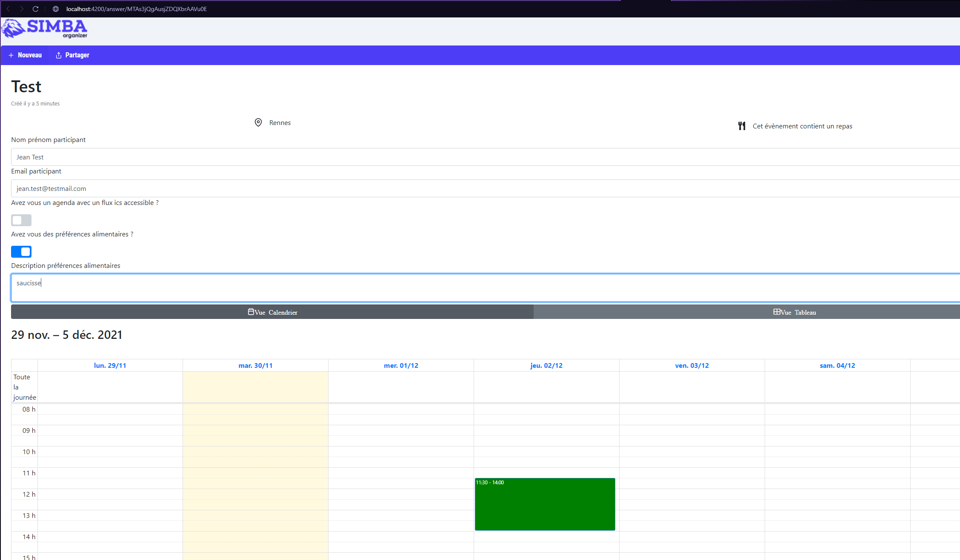The height and width of the screenshot is (560, 960).
Task: Click the fork and knife meal icon
Action: click(x=742, y=126)
